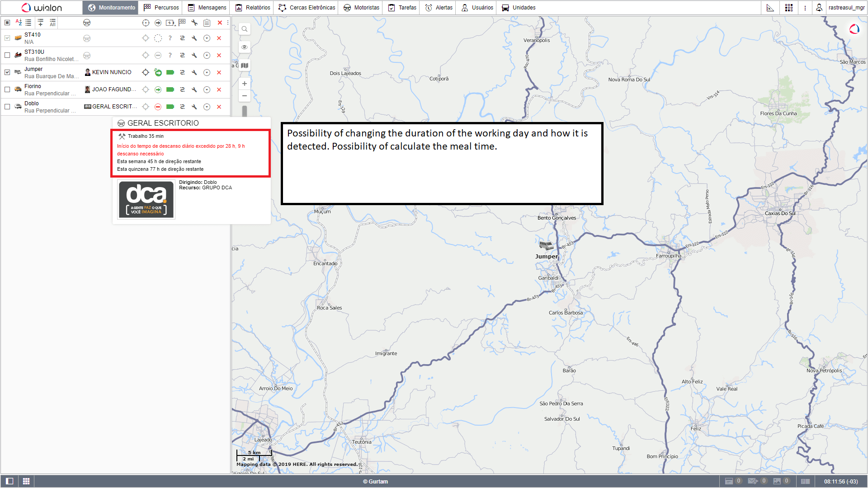Toggle map visibility eye icon

[245, 47]
